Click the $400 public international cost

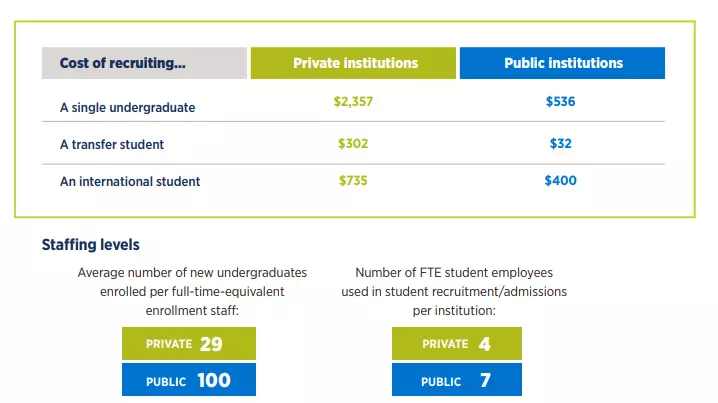(560, 181)
